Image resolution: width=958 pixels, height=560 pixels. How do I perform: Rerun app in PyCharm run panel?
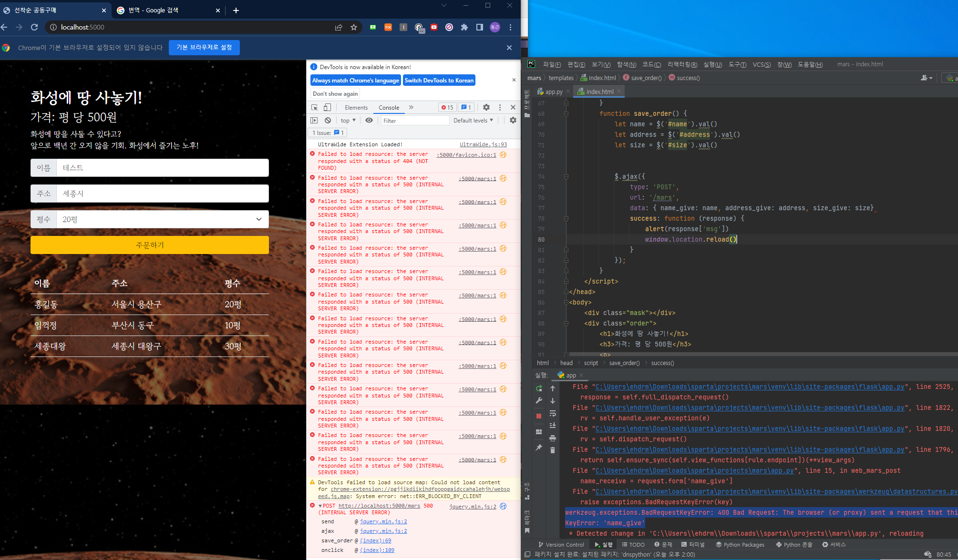(539, 388)
